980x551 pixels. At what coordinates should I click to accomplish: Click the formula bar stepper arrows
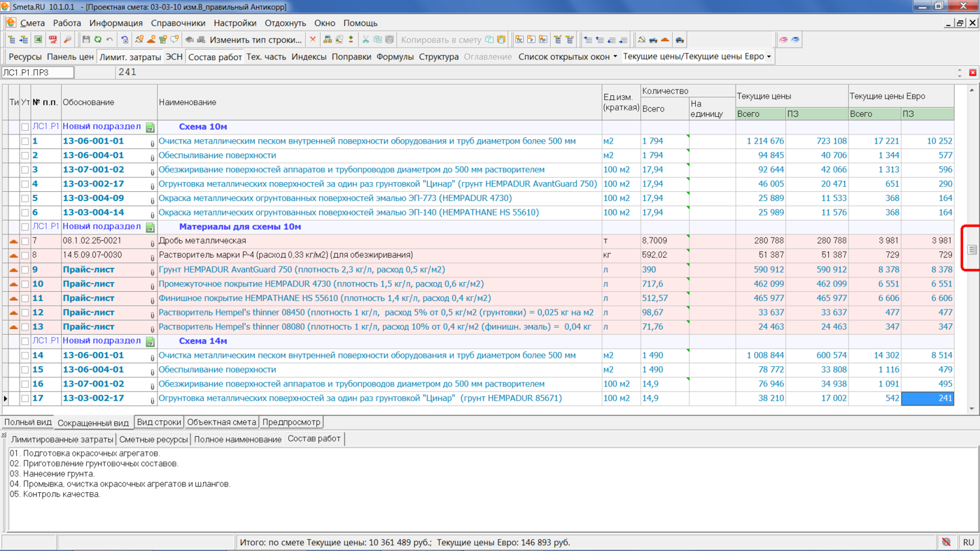tap(959, 72)
